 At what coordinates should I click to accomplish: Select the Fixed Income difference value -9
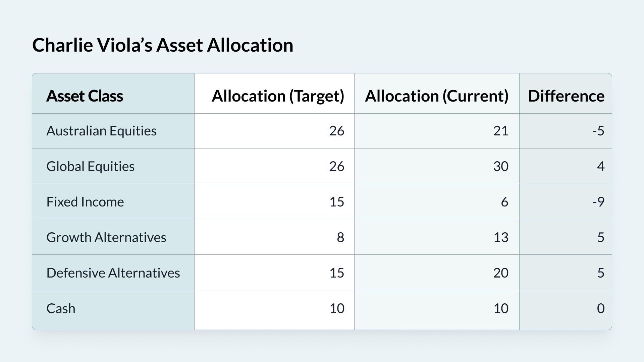[598, 202]
